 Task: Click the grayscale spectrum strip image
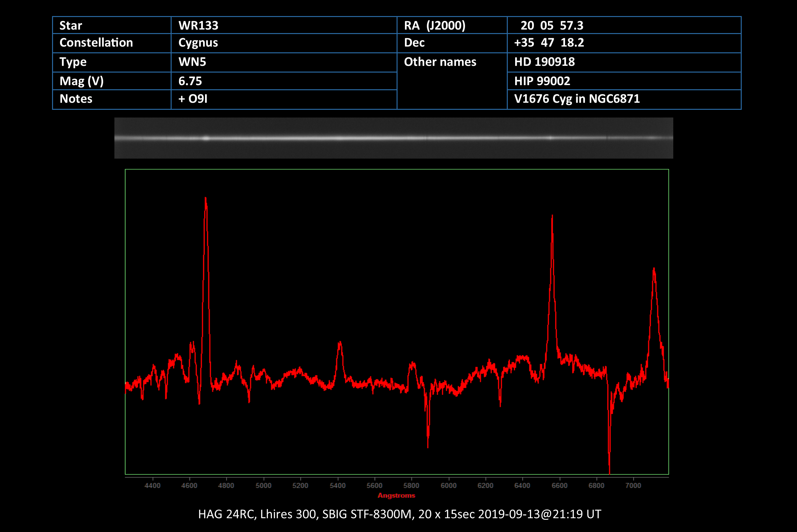tap(394, 138)
